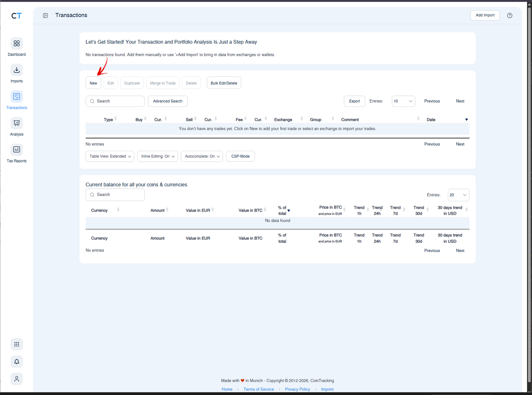
Task: Click the notifications bell icon
Action: pos(17,361)
